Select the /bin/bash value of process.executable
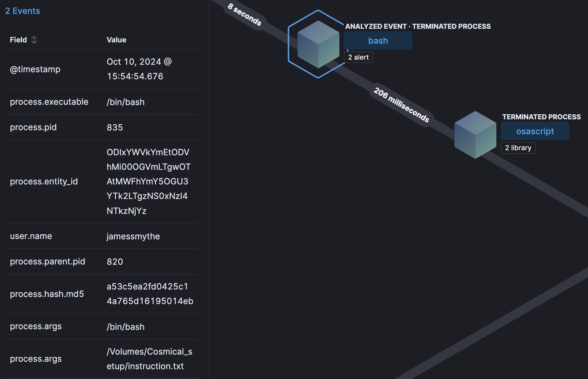The image size is (588, 379). tap(125, 102)
